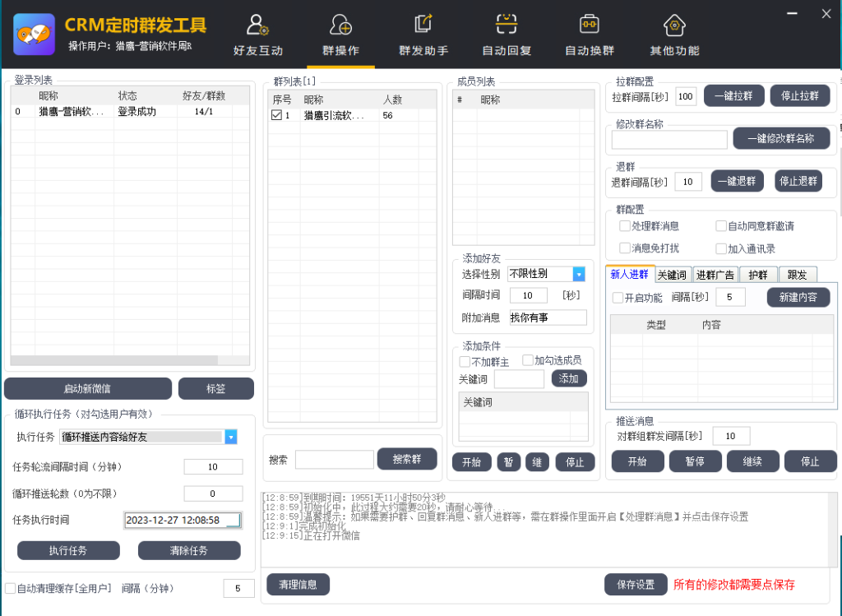Viewport: 842px width, 616px height.
Task: Select the 群操作 icon in top navigation
Action: tap(340, 25)
